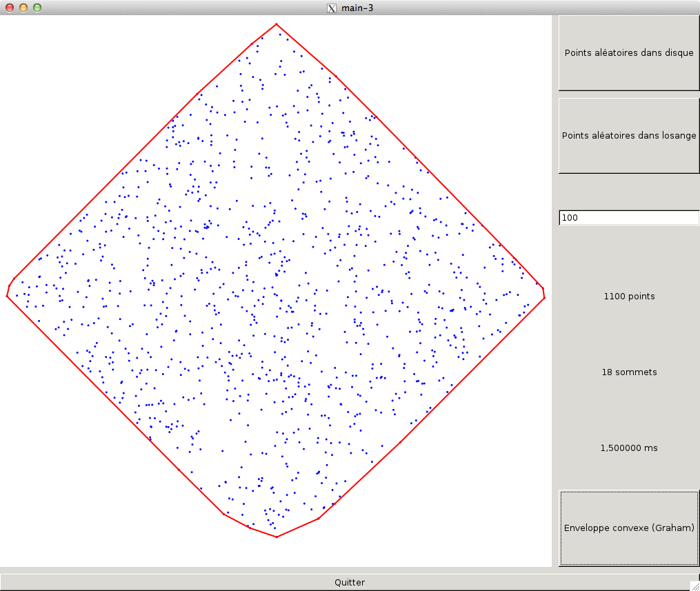
Task: Click the leftmost corner of the red hull
Action: (7, 295)
